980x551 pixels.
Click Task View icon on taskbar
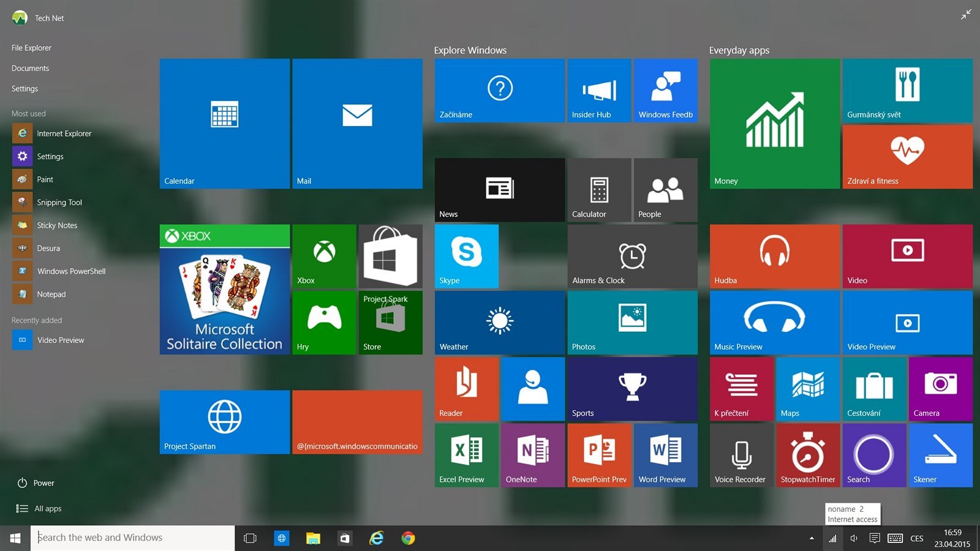[250, 538]
